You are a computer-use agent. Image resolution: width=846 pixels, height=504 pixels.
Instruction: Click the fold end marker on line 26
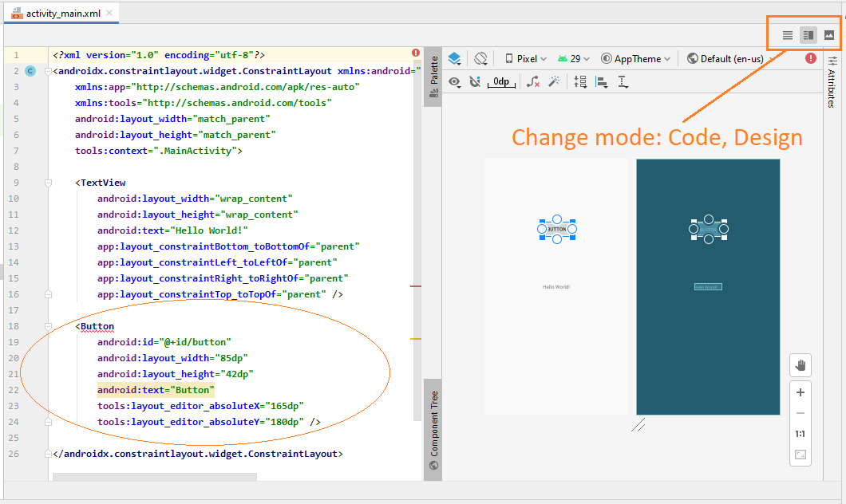pyautogui.click(x=48, y=454)
